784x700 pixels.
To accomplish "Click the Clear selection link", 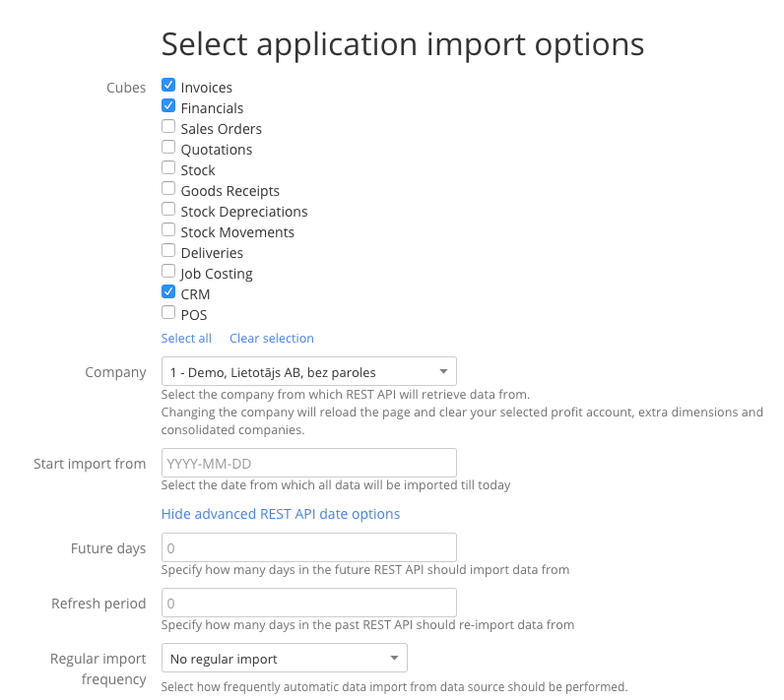I will (x=272, y=338).
